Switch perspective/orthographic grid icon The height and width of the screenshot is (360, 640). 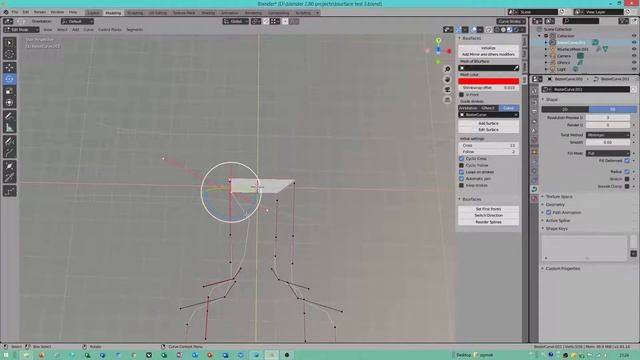pos(447,100)
